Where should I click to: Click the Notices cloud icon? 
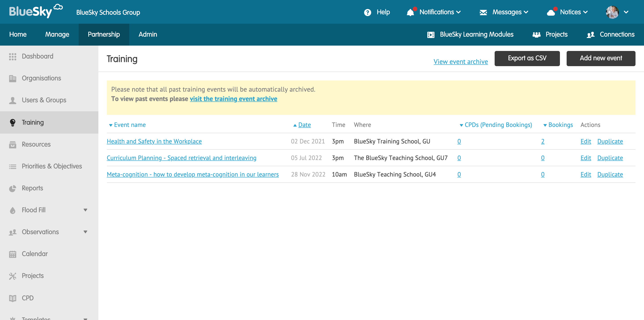pos(551,13)
